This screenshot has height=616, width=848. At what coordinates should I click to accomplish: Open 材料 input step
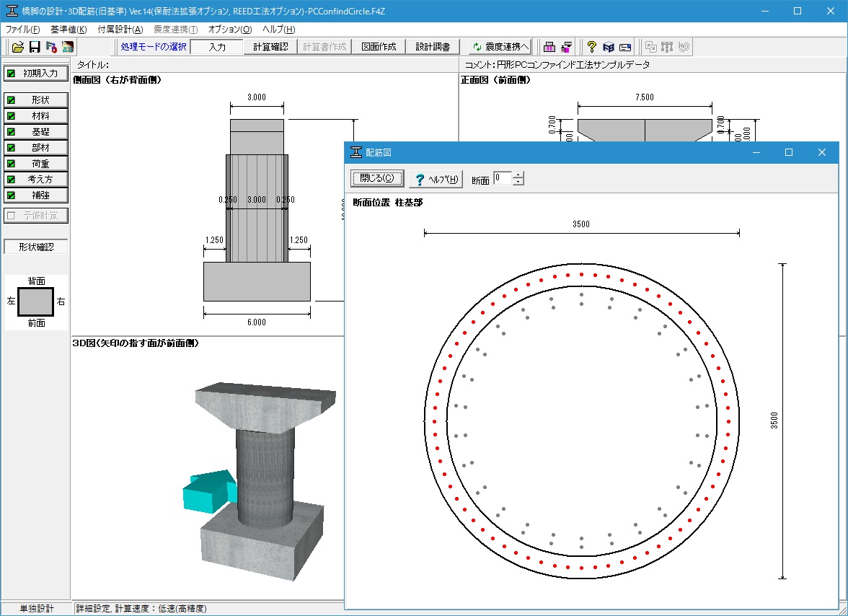coord(36,115)
